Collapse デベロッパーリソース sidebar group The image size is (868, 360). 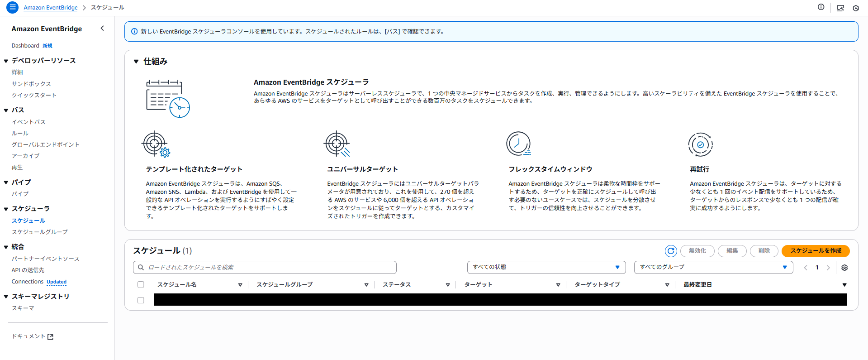point(6,61)
